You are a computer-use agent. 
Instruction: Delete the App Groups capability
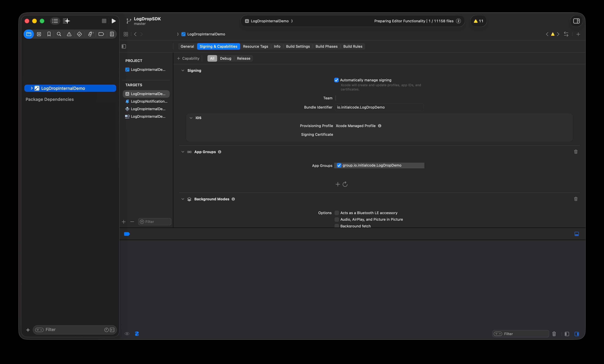[x=576, y=152]
